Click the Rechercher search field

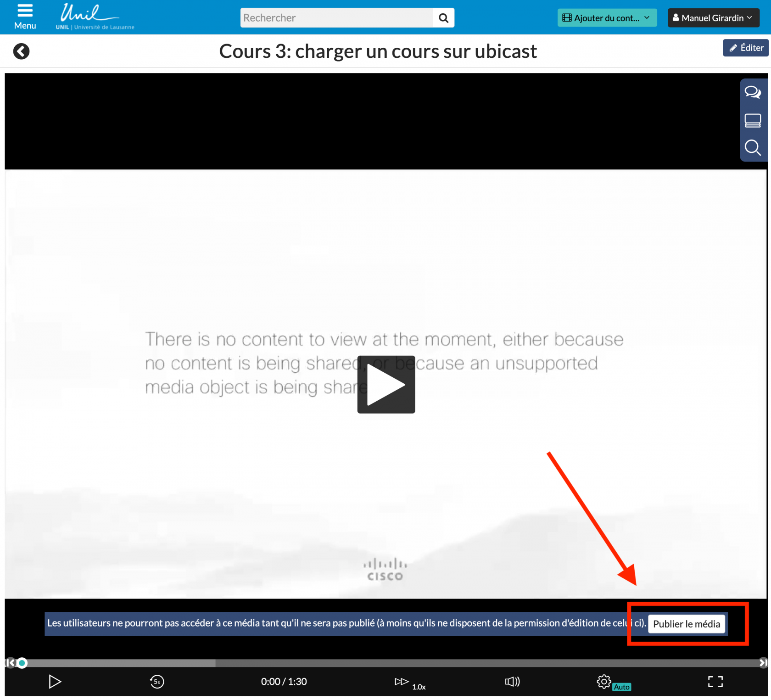point(336,18)
